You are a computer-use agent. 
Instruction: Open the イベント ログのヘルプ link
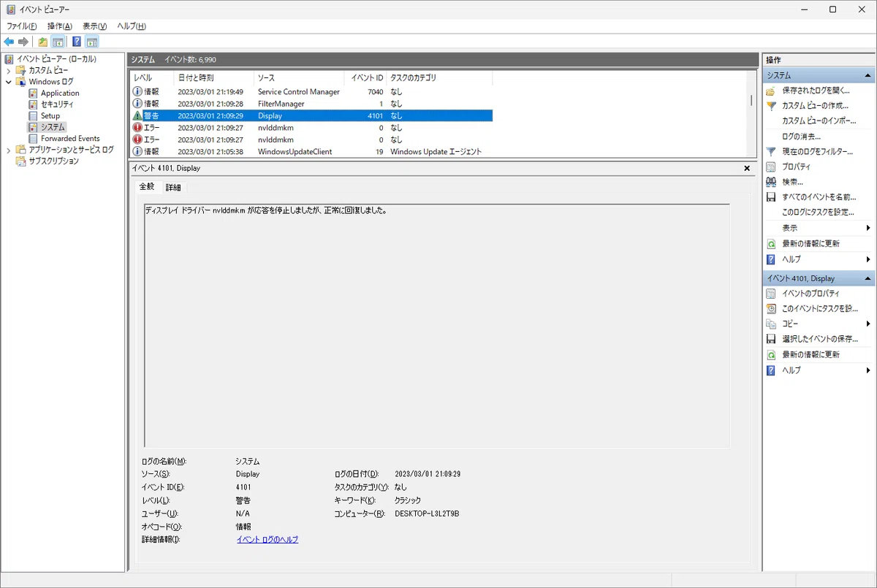267,540
